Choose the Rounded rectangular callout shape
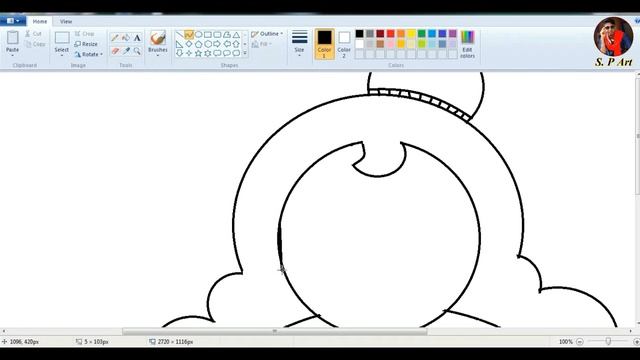The height and width of the screenshot is (360, 640). click(x=217, y=53)
